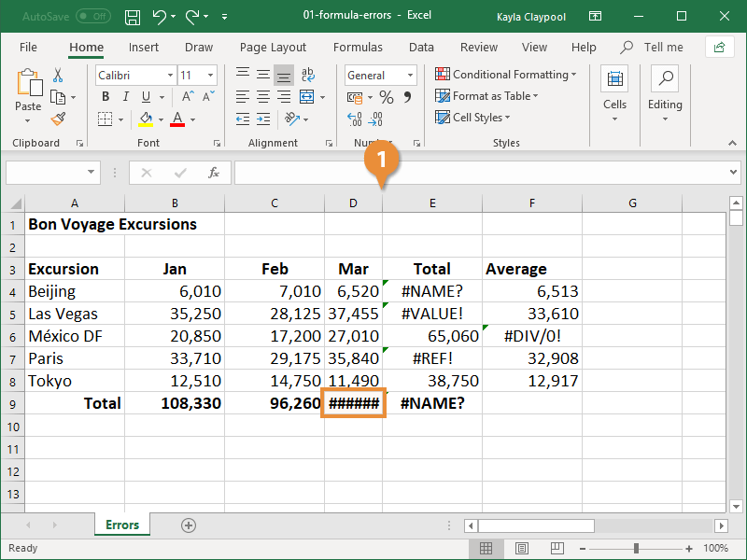Image resolution: width=747 pixels, height=560 pixels.
Task: Select the Errors sheet tab
Action: coord(122,525)
